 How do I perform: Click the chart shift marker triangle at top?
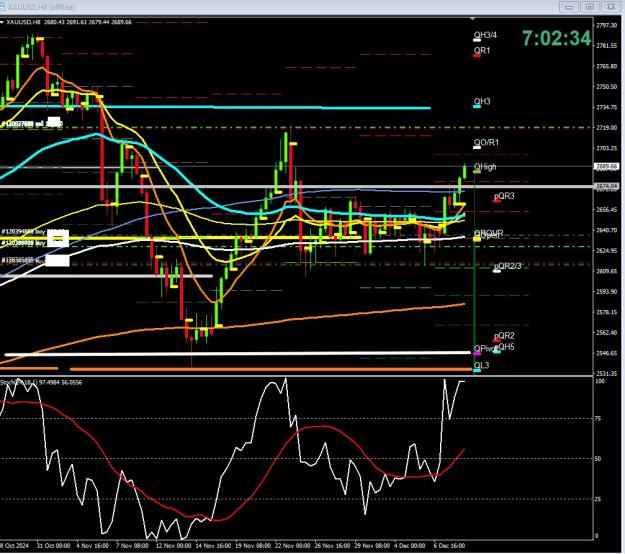click(x=472, y=19)
